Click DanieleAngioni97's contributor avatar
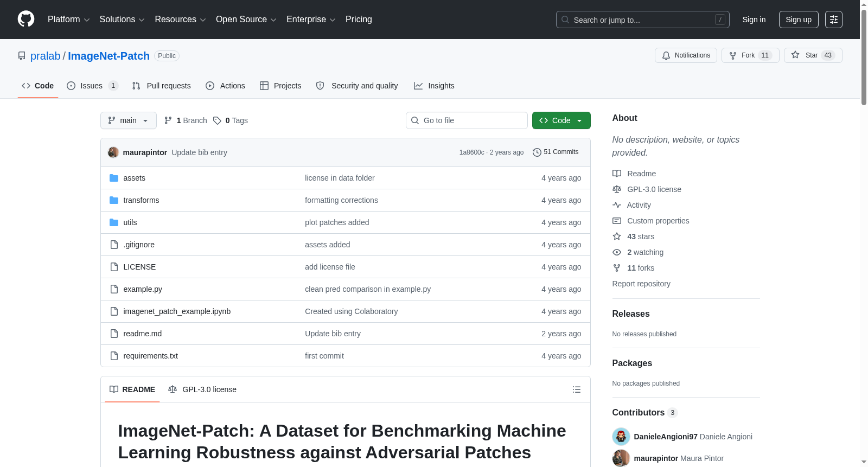868x467 pixels. [x=621, y=437]
